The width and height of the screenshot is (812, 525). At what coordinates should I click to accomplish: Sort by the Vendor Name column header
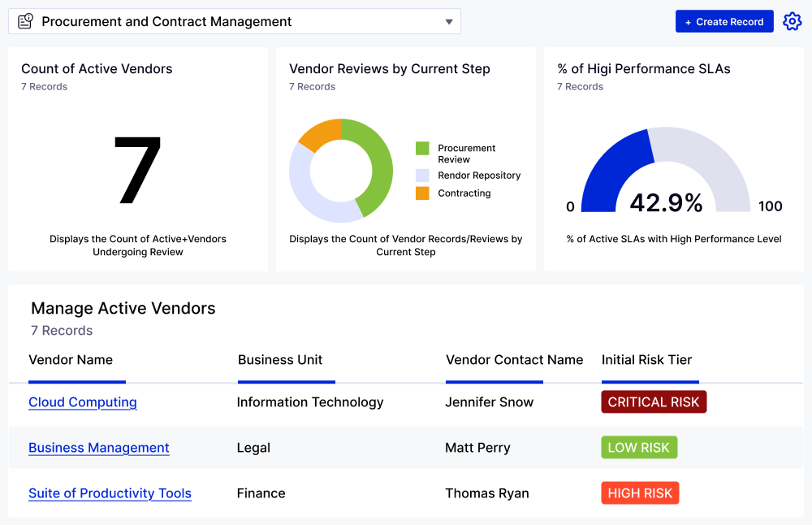coord(71,360)
